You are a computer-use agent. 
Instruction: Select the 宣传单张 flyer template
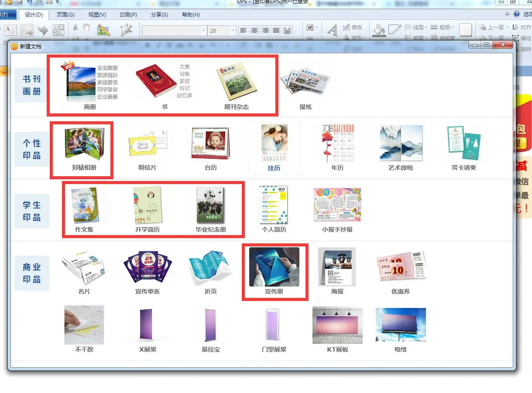pos(148,272)
